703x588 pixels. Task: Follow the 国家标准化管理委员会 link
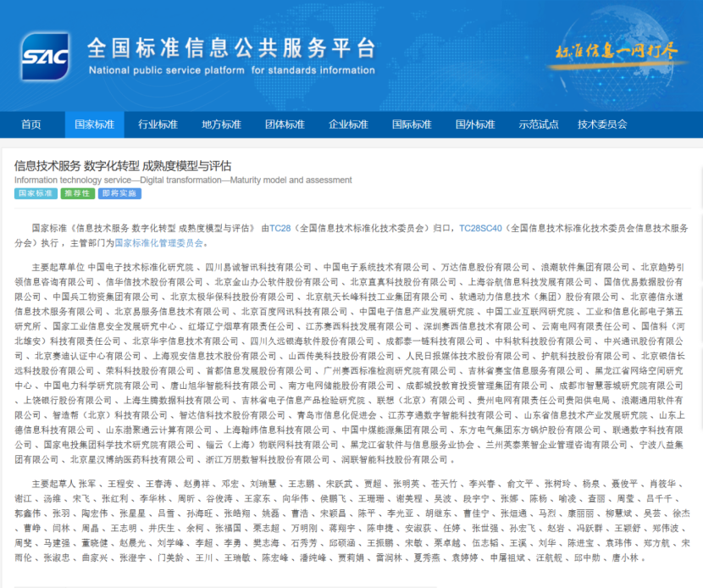(x=159, y=243)
